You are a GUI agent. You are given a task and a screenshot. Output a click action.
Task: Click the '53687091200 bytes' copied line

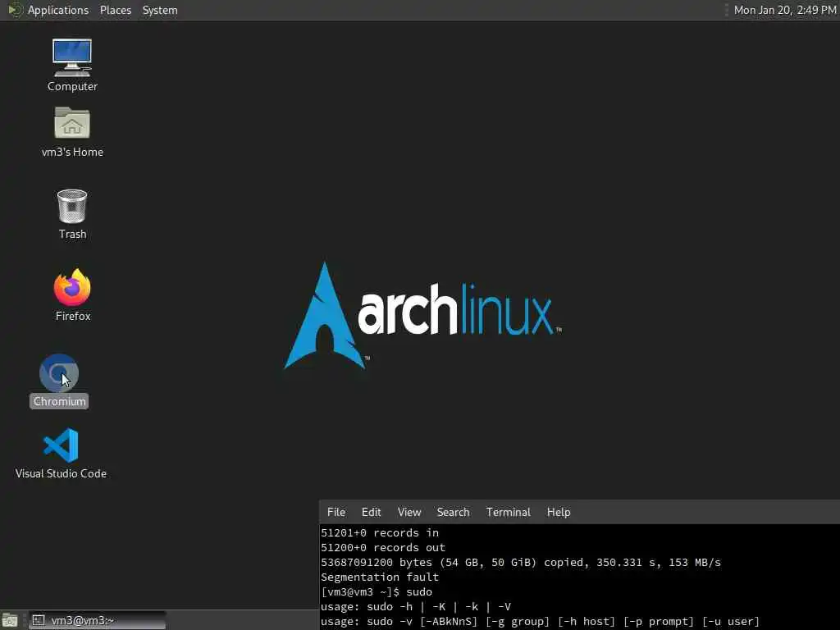tap(521, 563)
